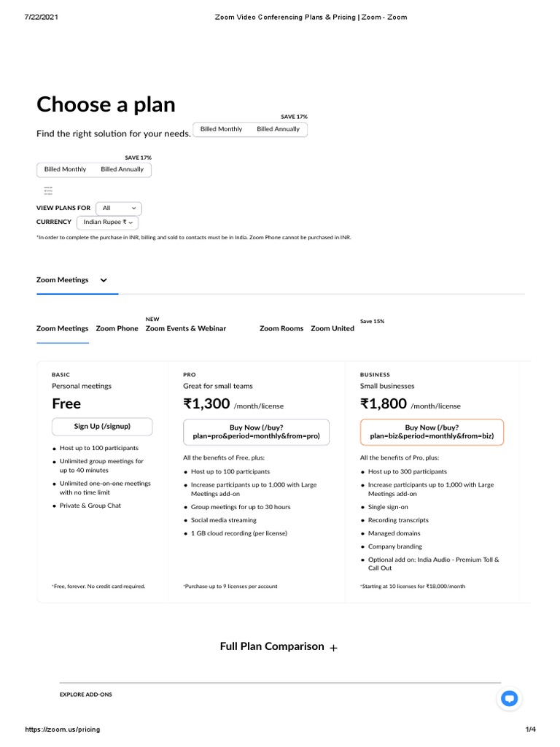
Task: Click the Zoom Meetings tab
Action: (x=63, y=328)
